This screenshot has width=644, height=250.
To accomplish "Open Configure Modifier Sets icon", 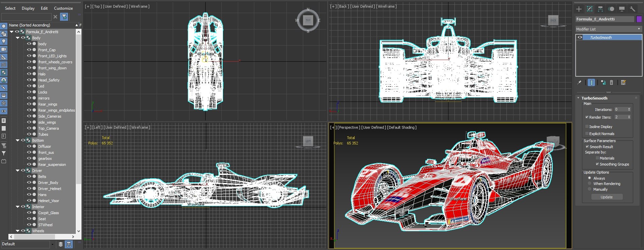I will click(623, 82).
